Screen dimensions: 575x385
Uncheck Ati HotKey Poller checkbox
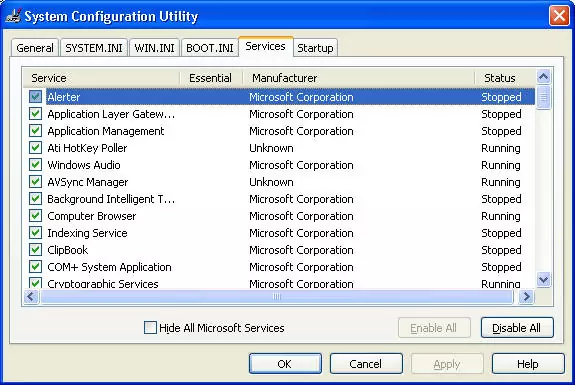coord(36,148)
